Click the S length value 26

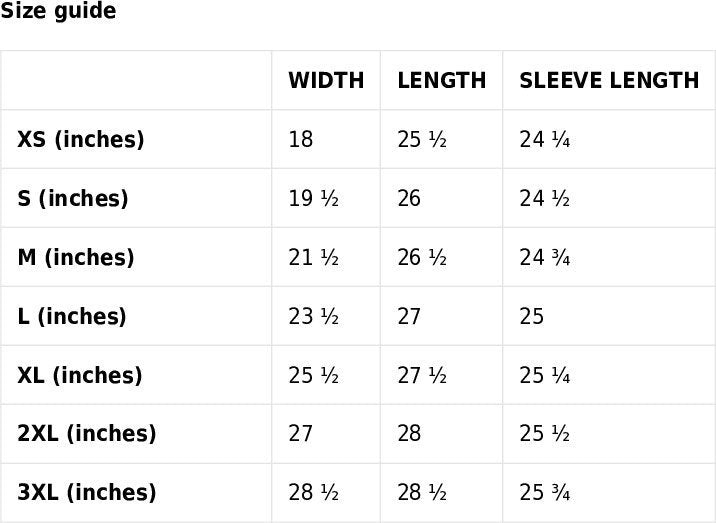pyautogui.click(x=409, y=199)
